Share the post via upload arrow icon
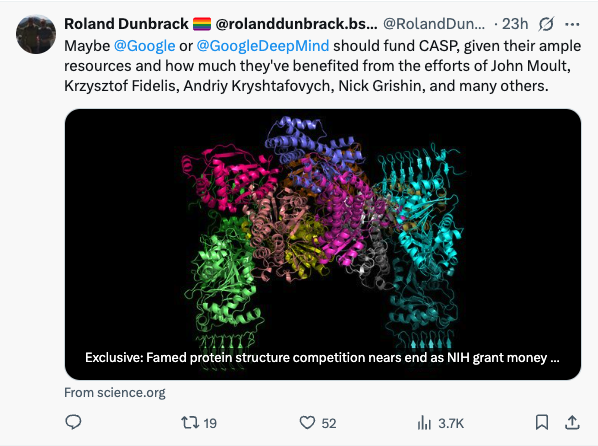This screenshot has width=598, height=446. click(572, 422)
